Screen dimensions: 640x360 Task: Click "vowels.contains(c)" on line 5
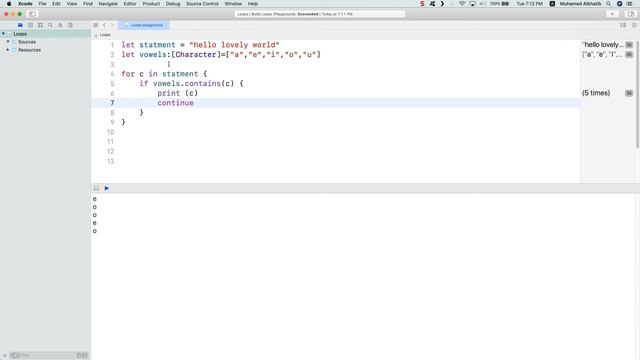tap(193, 83)
